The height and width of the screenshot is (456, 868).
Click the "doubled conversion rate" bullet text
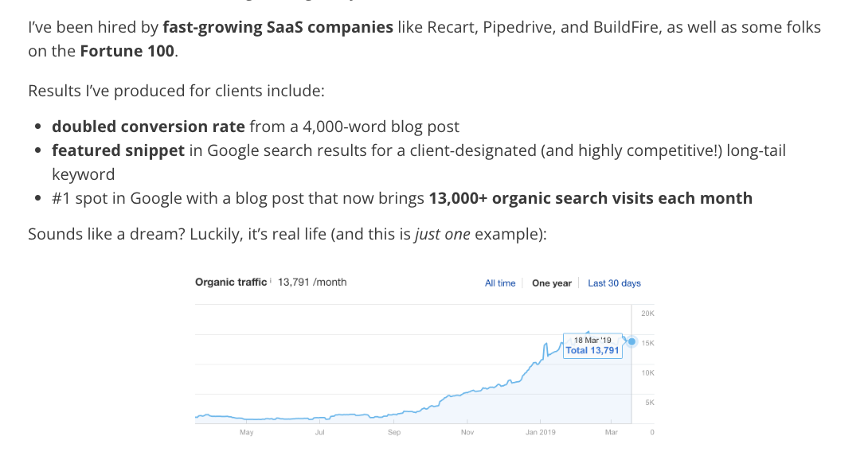click(x=148, y=127)
